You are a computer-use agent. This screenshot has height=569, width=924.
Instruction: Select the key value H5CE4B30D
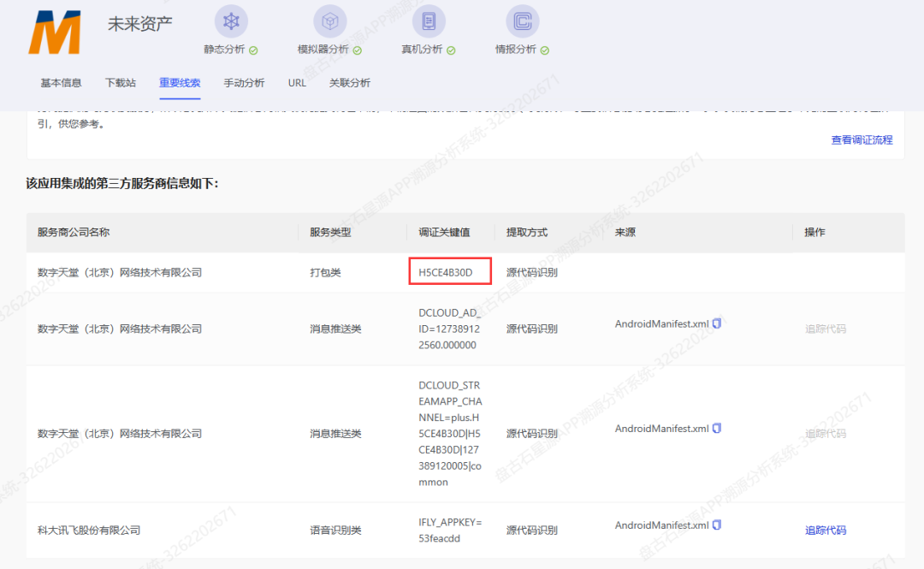(446, 272)
